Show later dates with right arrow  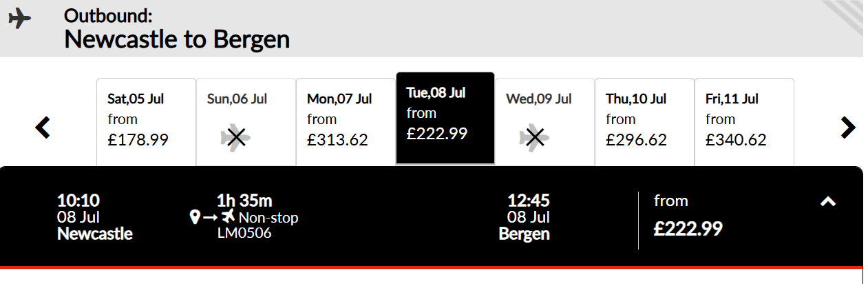[848, 127]
